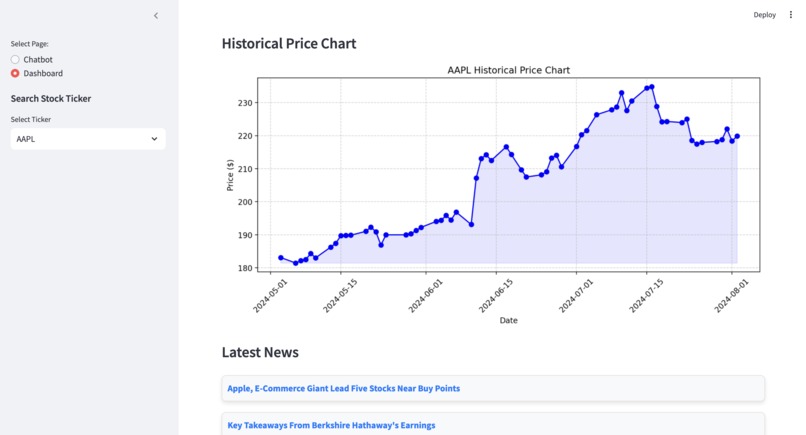Open the three-dot main menu
Screen dimensions: 806x435
[791, 15]
